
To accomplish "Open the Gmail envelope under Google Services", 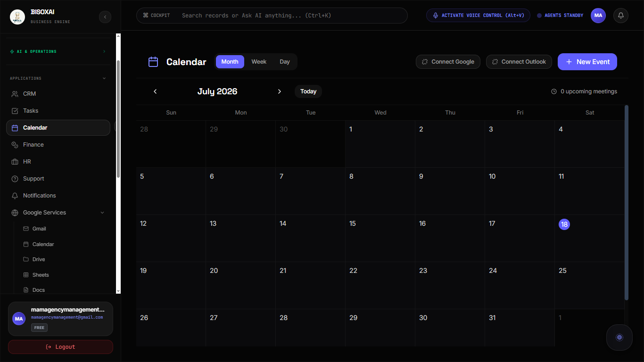I will coord(26,229).
